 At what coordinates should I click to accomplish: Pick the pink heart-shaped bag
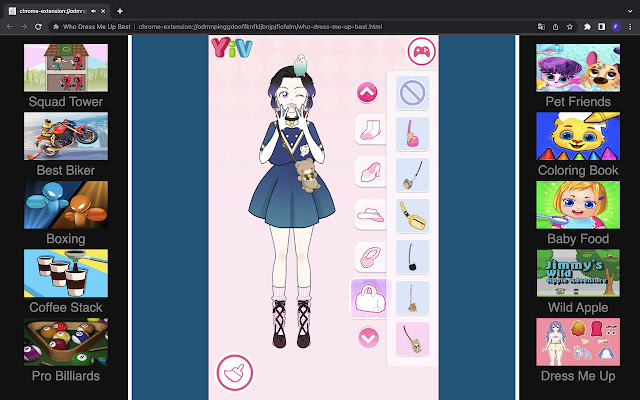pos(412,133)
